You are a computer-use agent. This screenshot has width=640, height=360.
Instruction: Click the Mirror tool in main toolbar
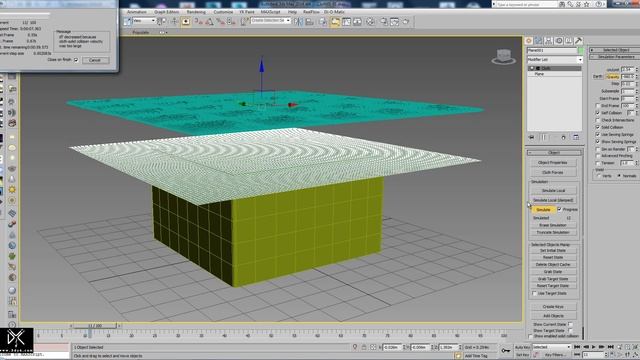[299, 22]
